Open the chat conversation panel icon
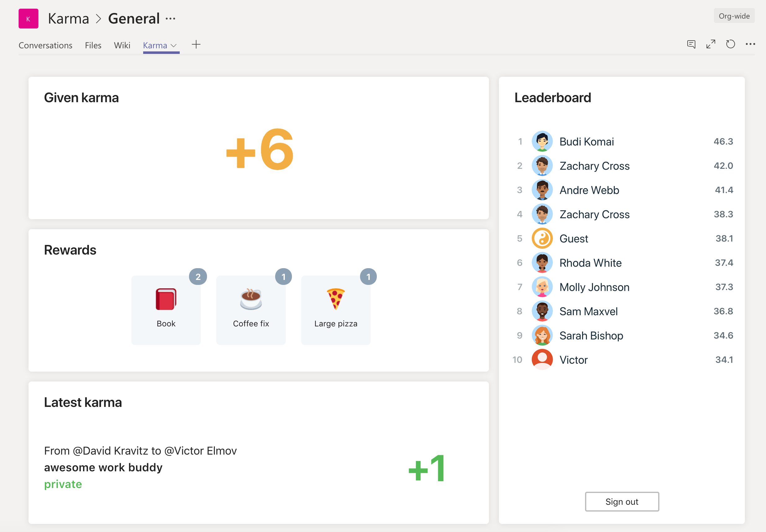This screenshot has height=532, width=766. coord(691,44)
